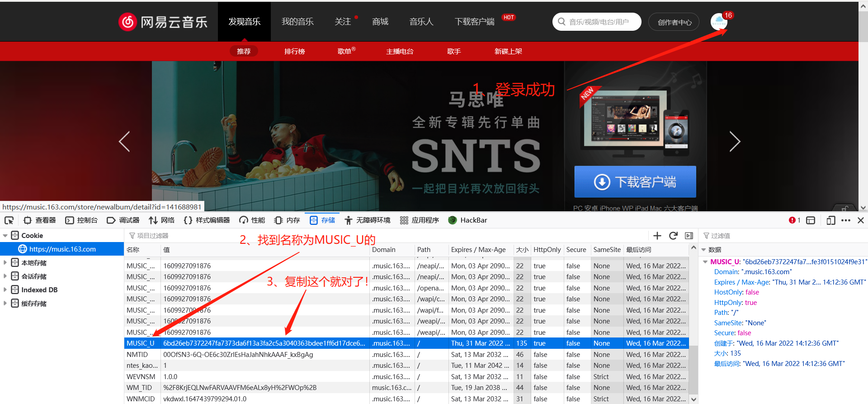Sort cookies by 名称 column header
The image size is (868, 404).
142,250
